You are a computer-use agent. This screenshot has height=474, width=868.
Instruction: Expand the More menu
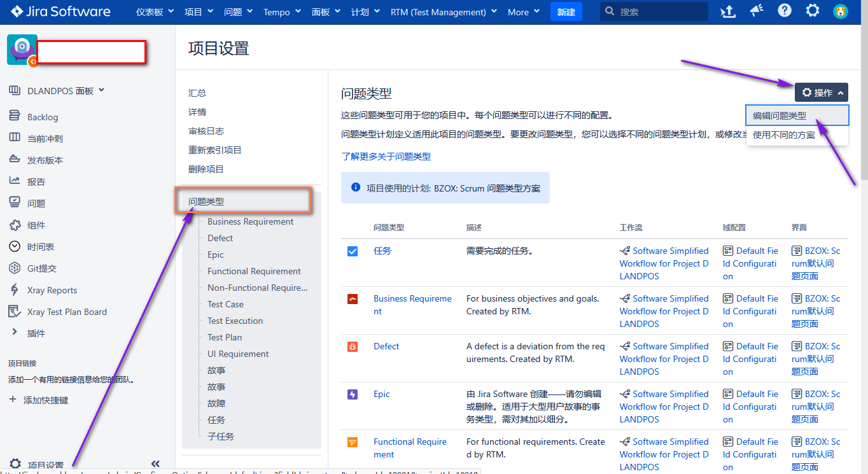[524, 11]
